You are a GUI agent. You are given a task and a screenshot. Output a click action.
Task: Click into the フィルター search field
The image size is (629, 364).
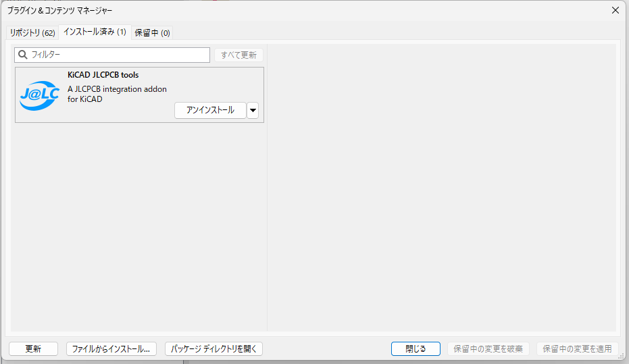coord(112,55)
